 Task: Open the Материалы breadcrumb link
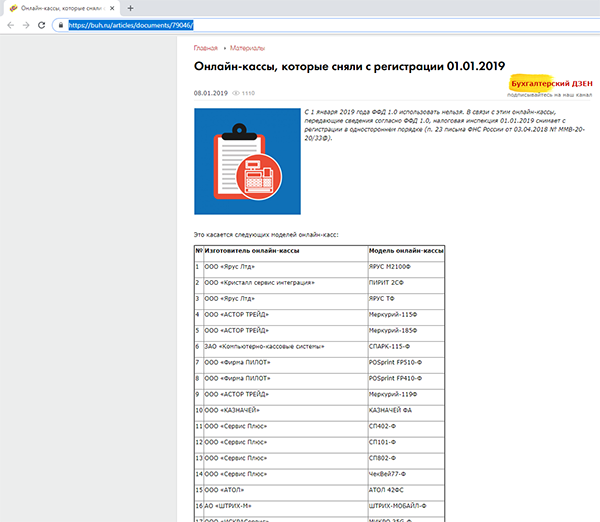[x=247, y=48]
